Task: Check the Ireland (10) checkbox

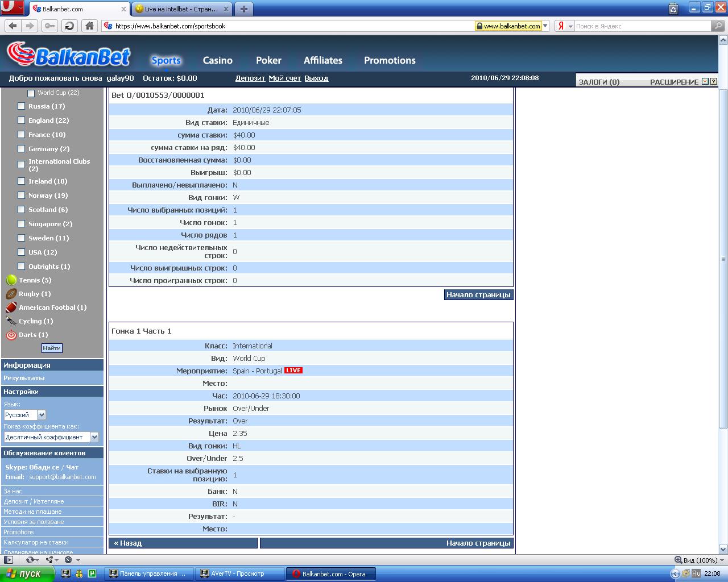Action: pos(21,181)
